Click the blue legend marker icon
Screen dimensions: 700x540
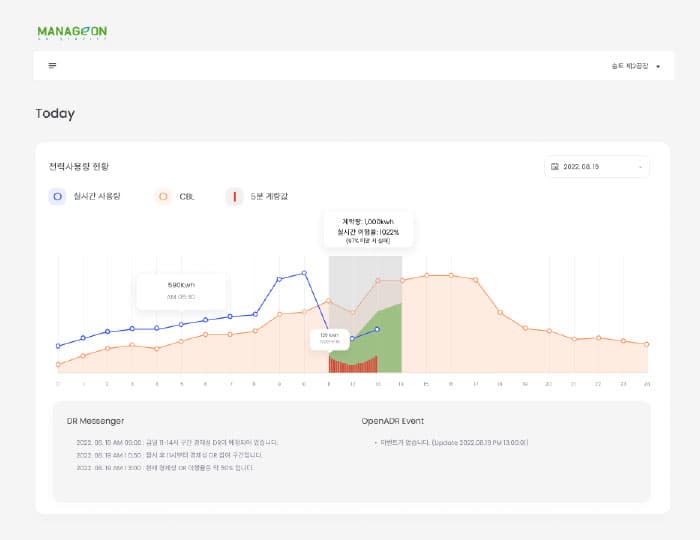click(x=57, y=196)
